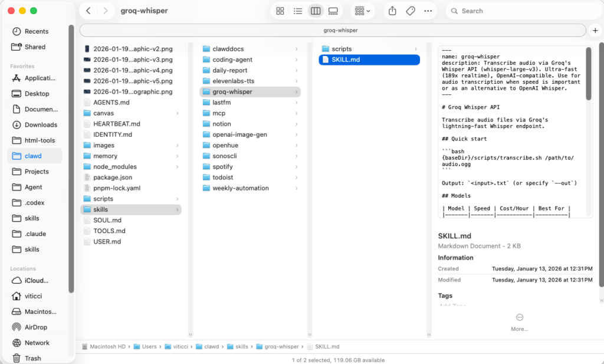Viewport: 604px width, 364px height.
Task: Click the Edit Tags toolbar icon
Action: (x=411, y=11)
